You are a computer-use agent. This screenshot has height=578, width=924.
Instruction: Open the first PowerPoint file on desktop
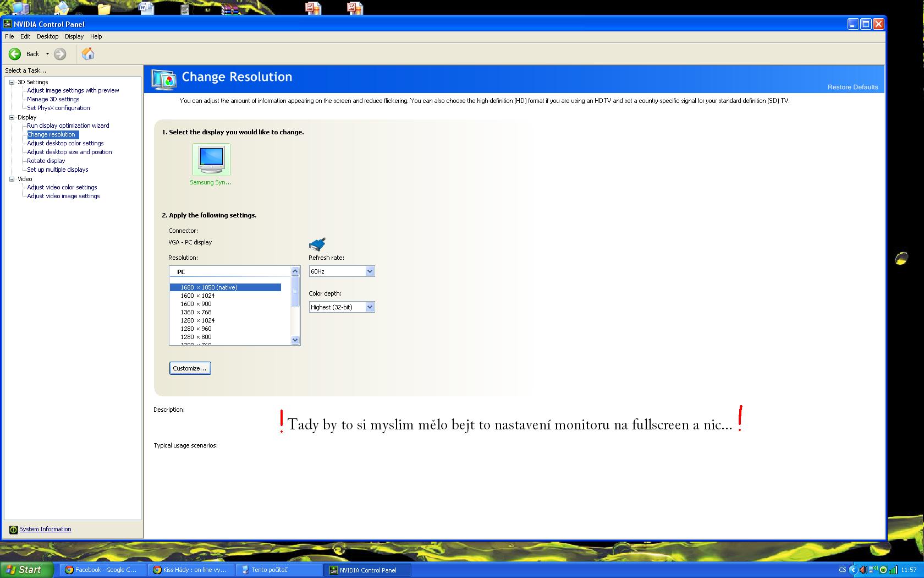[313, 8]
